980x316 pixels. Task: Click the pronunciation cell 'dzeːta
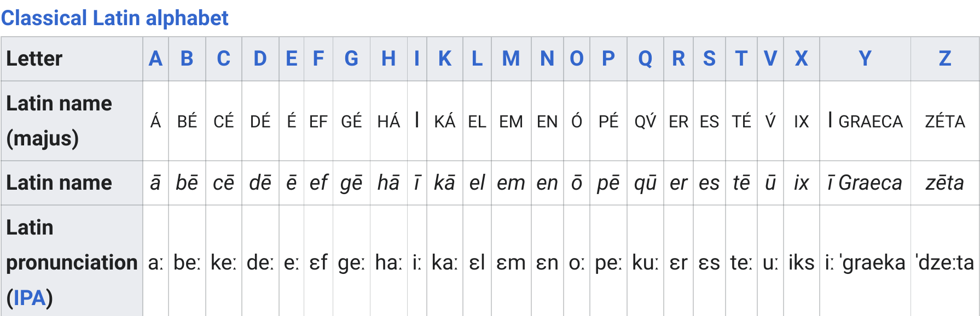coord(945,263)
